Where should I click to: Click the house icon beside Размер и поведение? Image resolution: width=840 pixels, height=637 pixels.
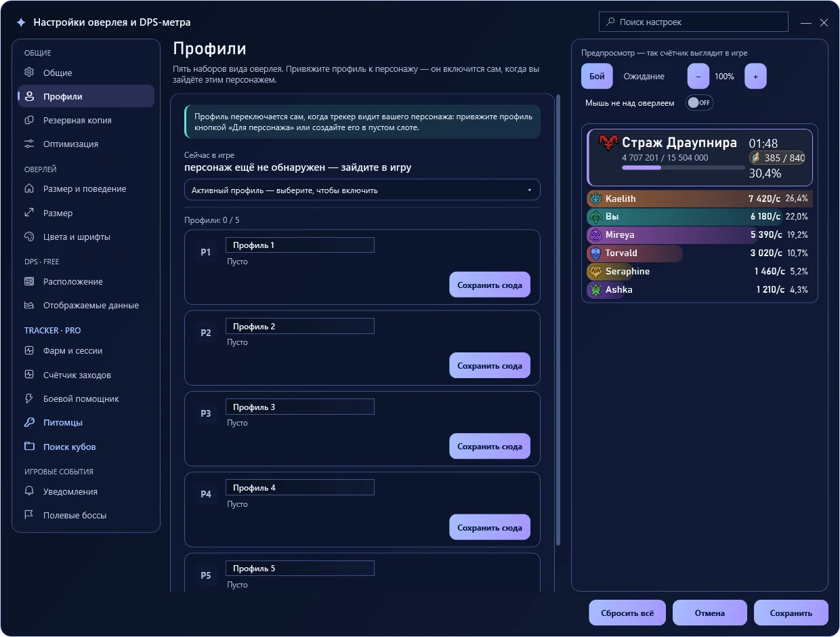click(29, 188)
